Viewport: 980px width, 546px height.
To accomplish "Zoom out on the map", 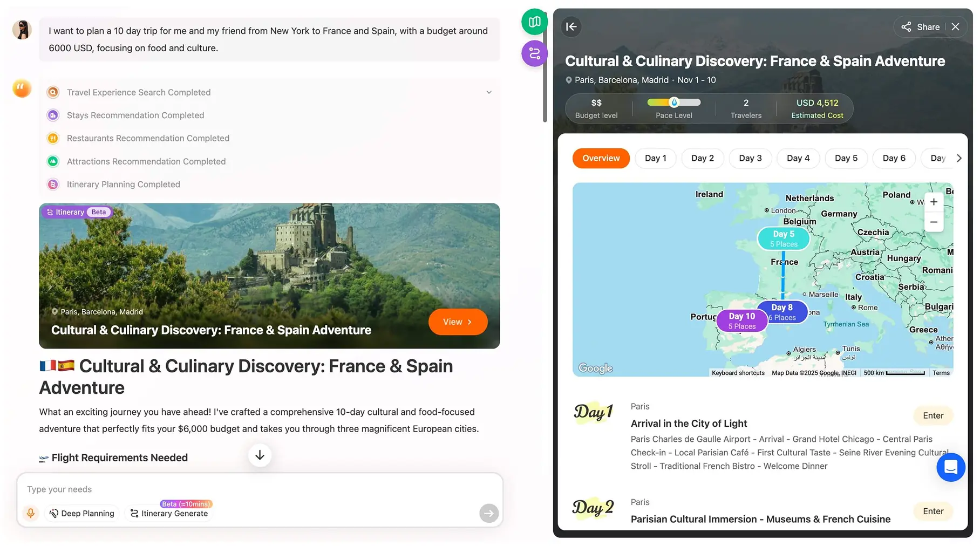I will pyautogui.click(x=934, y=222).
